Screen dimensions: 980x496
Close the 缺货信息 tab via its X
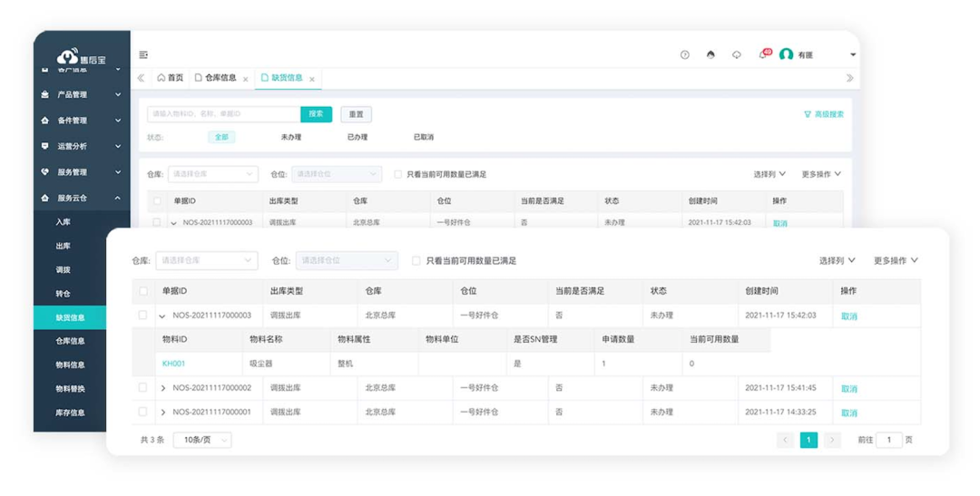click(x=312, y=80)
